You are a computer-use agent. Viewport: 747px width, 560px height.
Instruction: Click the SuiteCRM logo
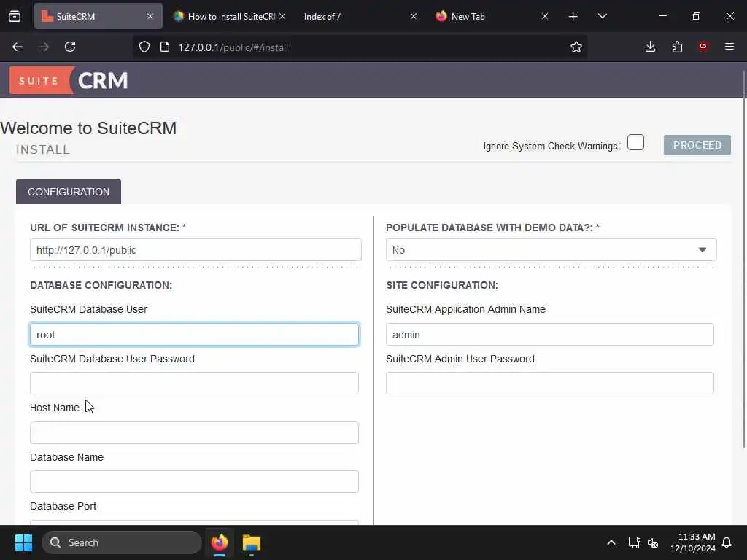tap(69, 80)
